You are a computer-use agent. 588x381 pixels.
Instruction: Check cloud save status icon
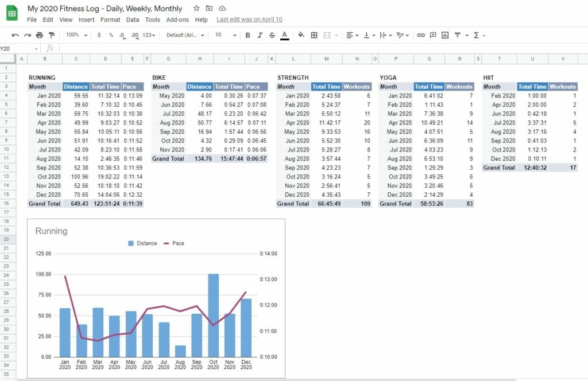pos(222,8)
